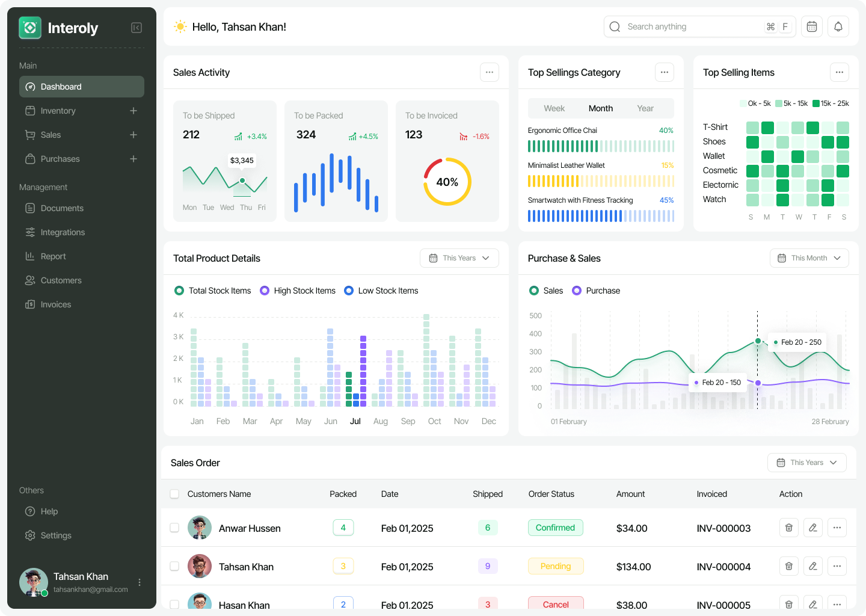Screen dimensions: 866x616
Task: Select the Inventory sidebar icon
Action: click(30, 111)
